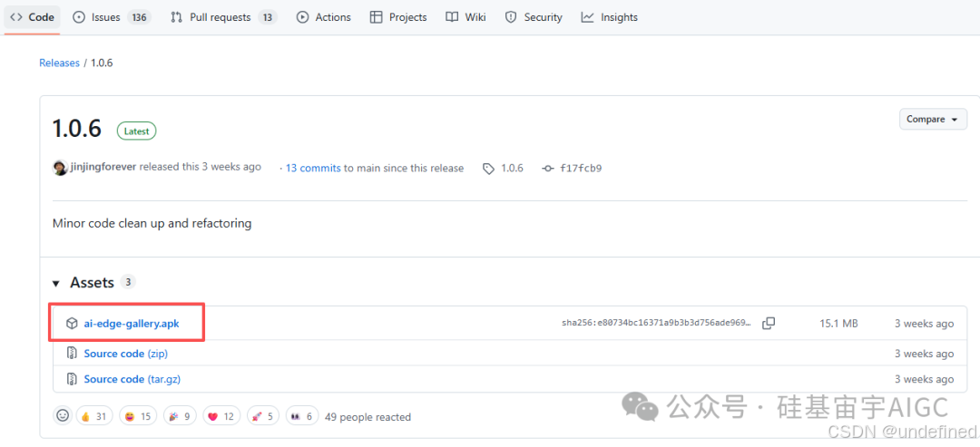
Task: Open commit f17fcb9
Action: (581, 168)
